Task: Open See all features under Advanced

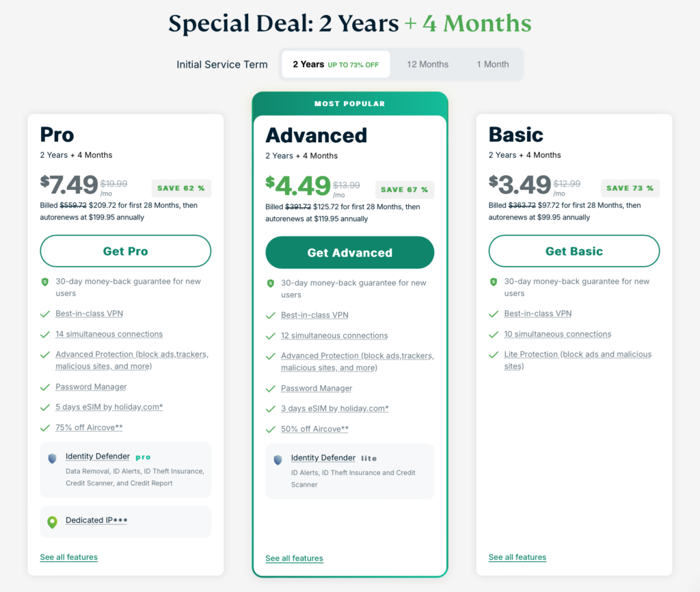Action: [x=294, y=559]
